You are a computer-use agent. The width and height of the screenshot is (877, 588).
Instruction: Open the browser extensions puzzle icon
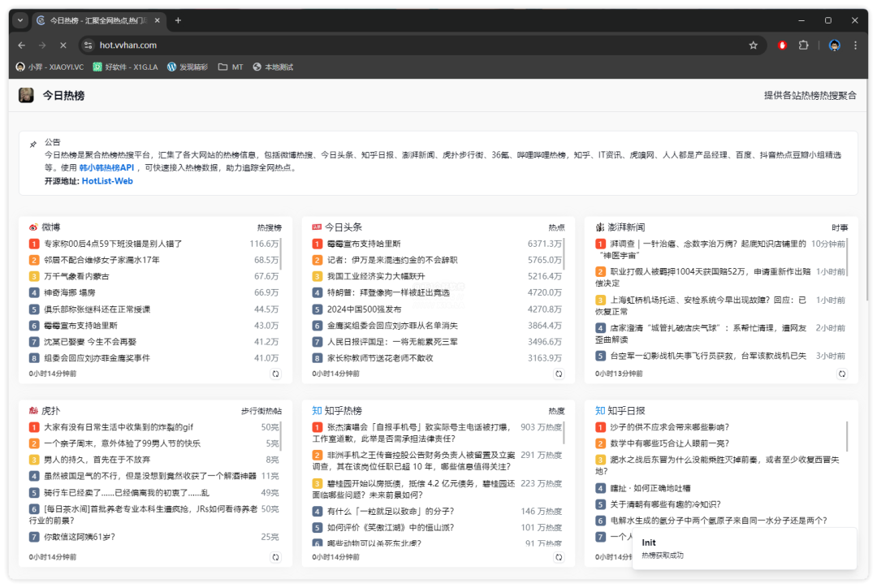pos(804,45)
